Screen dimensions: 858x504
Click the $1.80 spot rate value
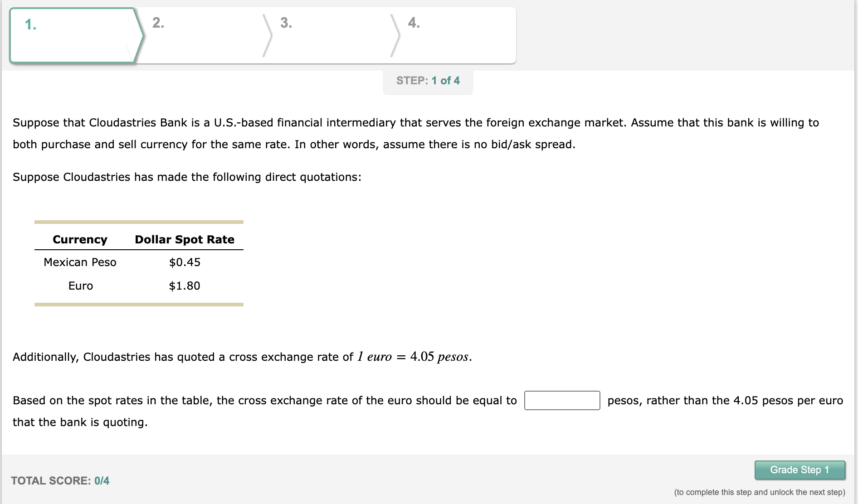click(185, 286)
